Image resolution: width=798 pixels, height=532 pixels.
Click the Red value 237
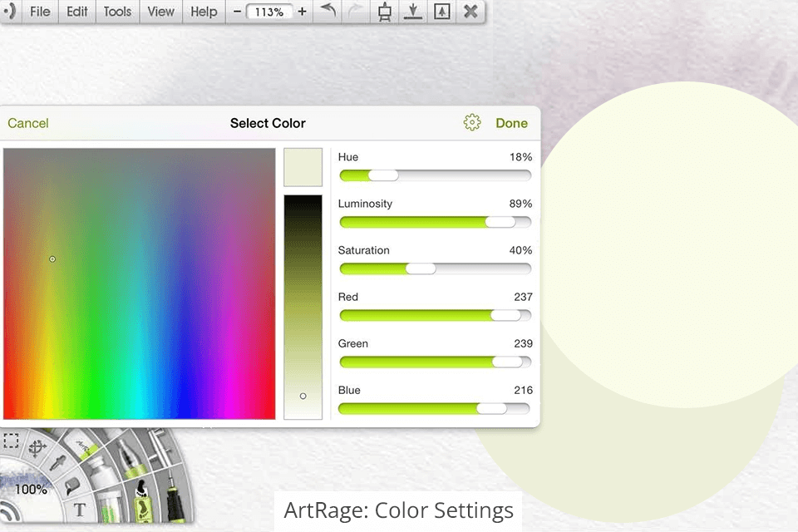pos(523,297)
